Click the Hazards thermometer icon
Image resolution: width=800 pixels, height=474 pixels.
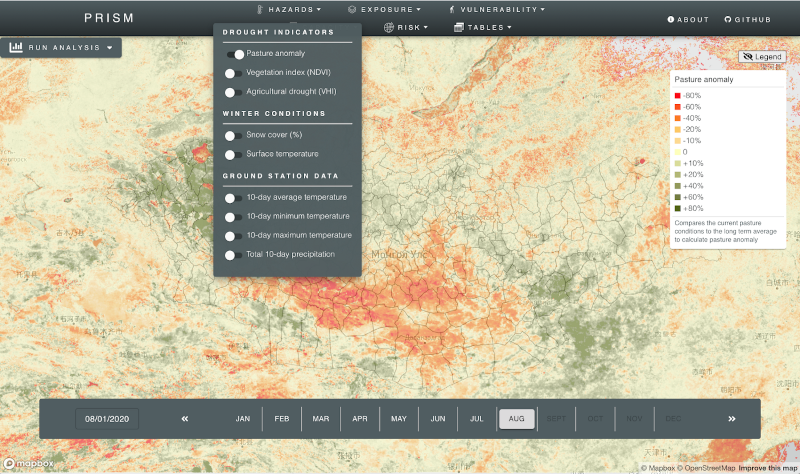click(260, 9)
